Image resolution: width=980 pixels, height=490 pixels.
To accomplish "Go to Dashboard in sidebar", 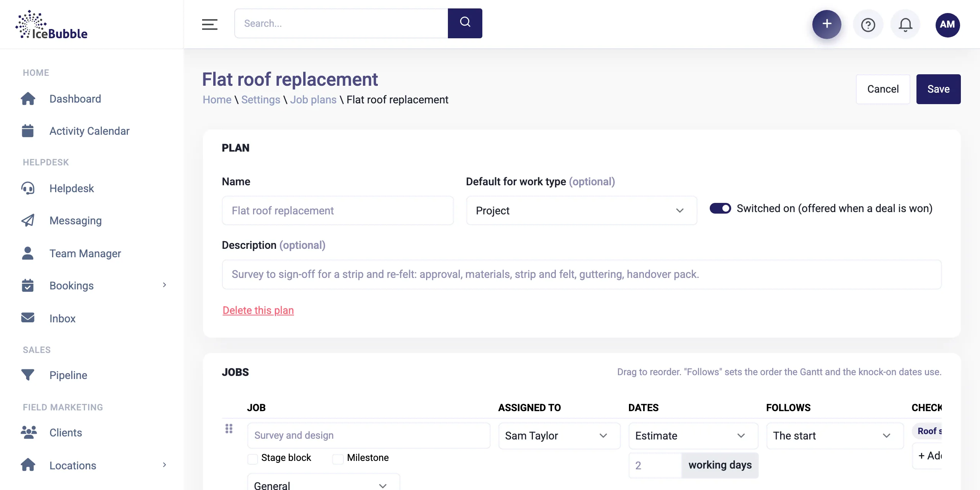I will coord(75,99).
